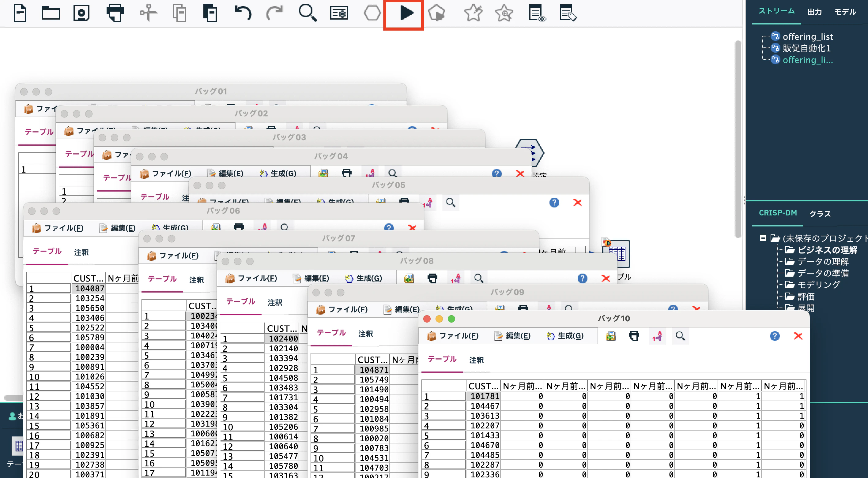Image resolution: width=868 pixels, height=478 pixels.
Task: Click print icon in バッグ10 window
Action: click(x=634, y=336)
